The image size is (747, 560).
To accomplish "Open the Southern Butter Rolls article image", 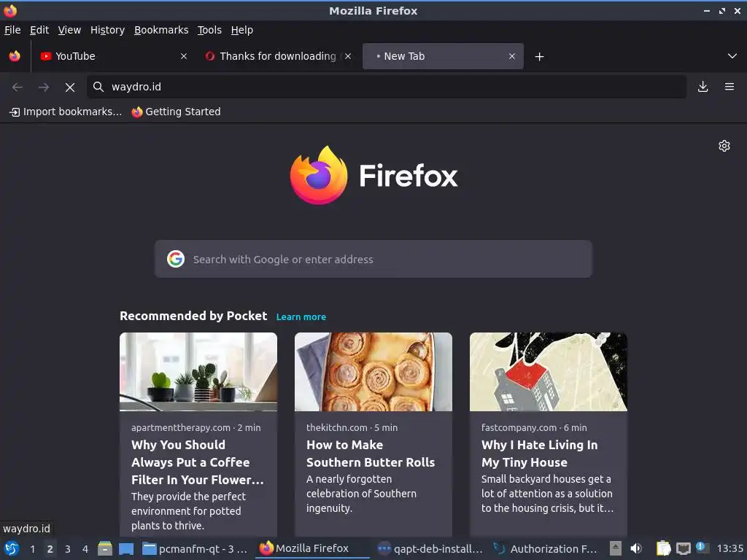I will pos(373,372).
